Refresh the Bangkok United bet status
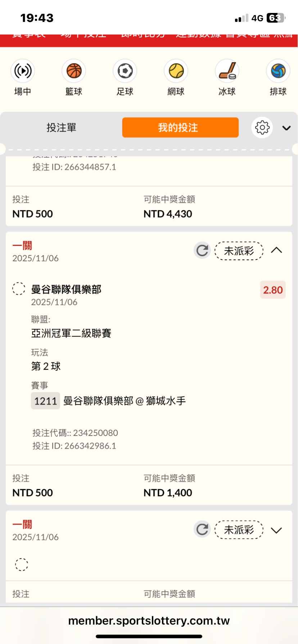This screenshot has height=644, width=298. (x=202, y=250)
